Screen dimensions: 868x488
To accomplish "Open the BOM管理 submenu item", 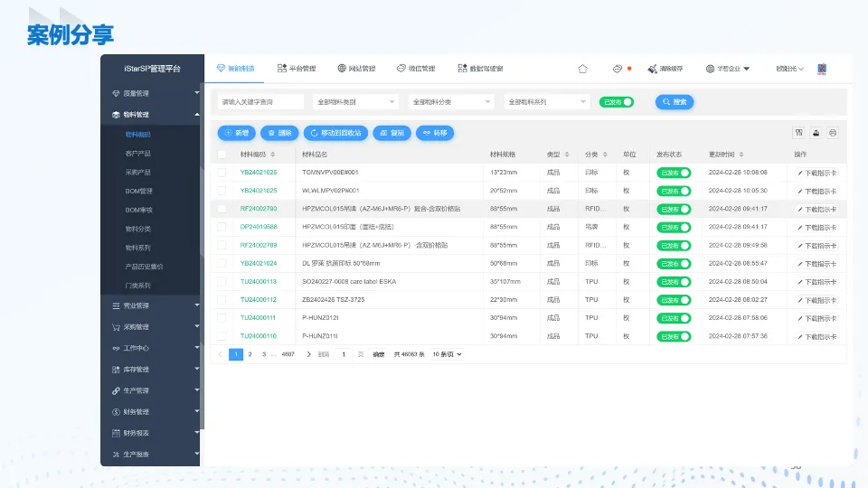I will coord(139,191).
